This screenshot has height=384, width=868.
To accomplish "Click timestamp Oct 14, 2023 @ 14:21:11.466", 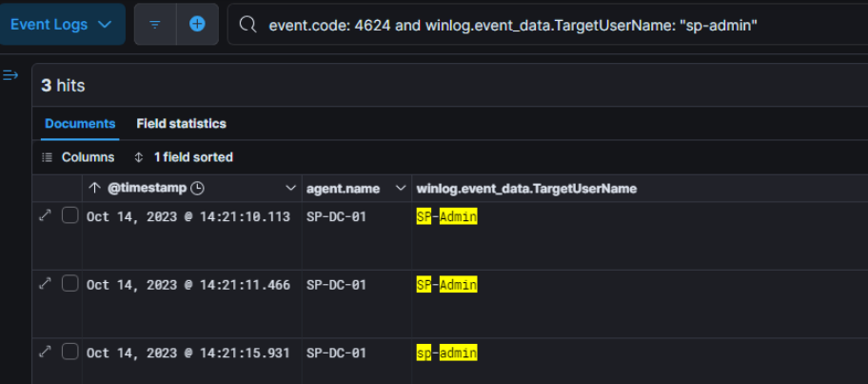I will (x=188, y=285).
